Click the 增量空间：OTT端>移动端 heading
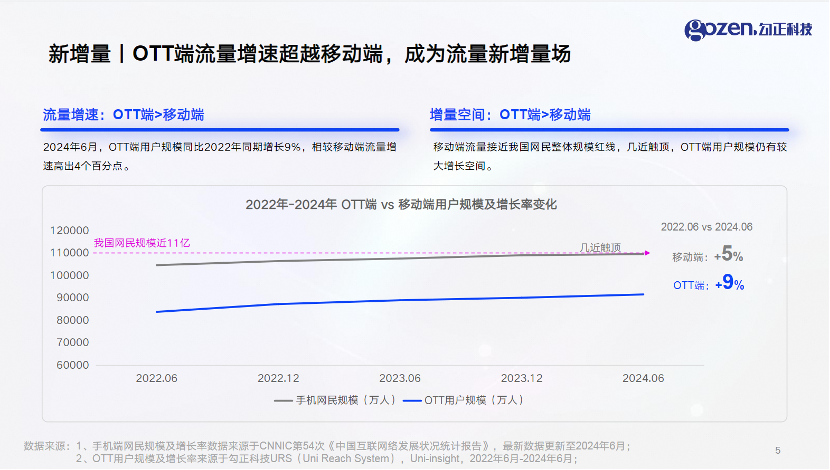 pos(510,114)
